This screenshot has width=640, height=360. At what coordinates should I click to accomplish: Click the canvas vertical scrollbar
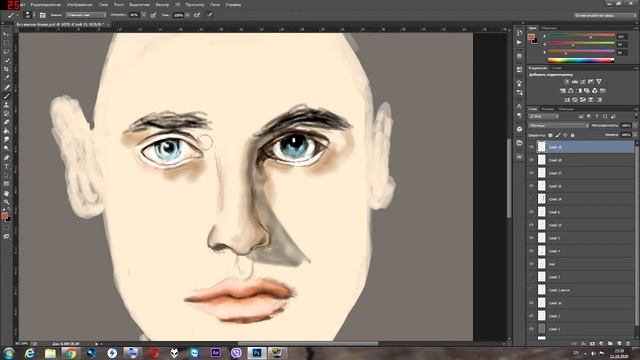pos(509,178)
